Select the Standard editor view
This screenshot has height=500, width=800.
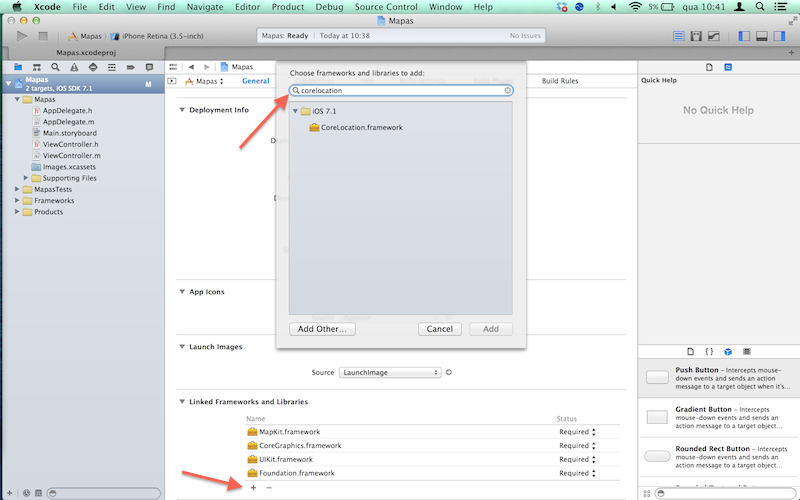(679, 36)
